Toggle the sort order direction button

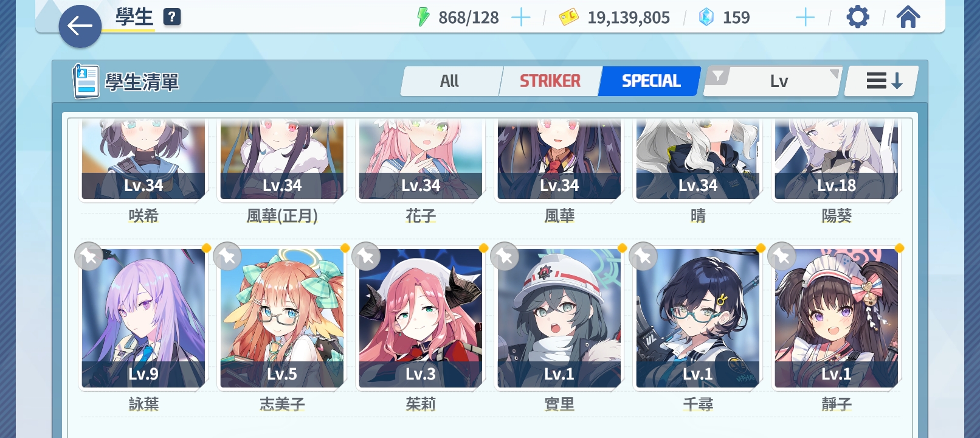(882, 81)
